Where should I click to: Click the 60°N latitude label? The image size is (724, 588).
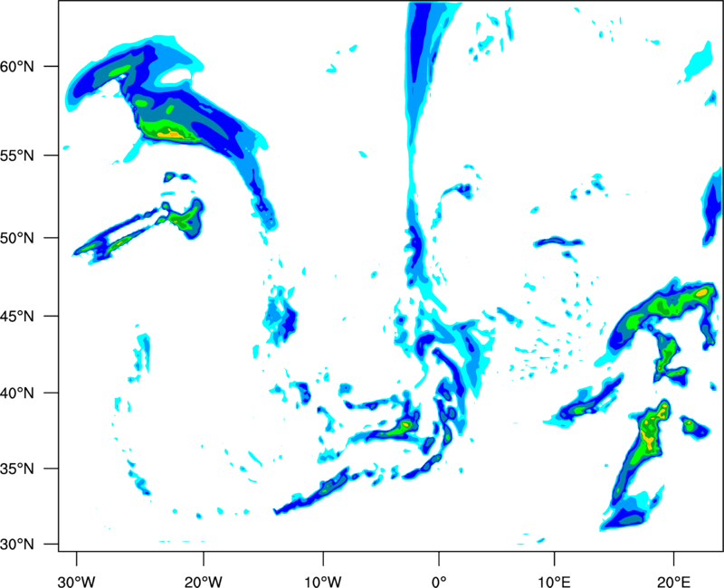17,67
